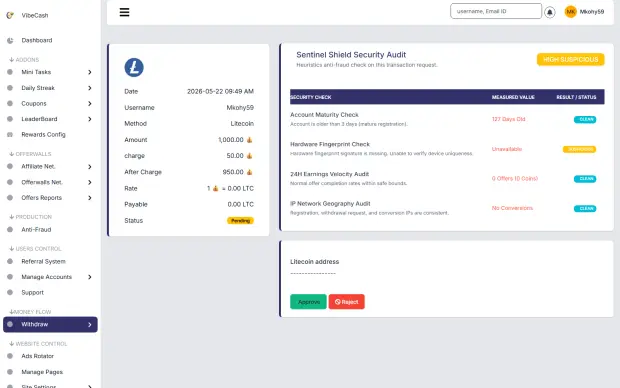This screenshot has width=620, height=388.
Task: Click the 'Litecoin address' label
Action: pyautogui.click(x=314, y=261)
